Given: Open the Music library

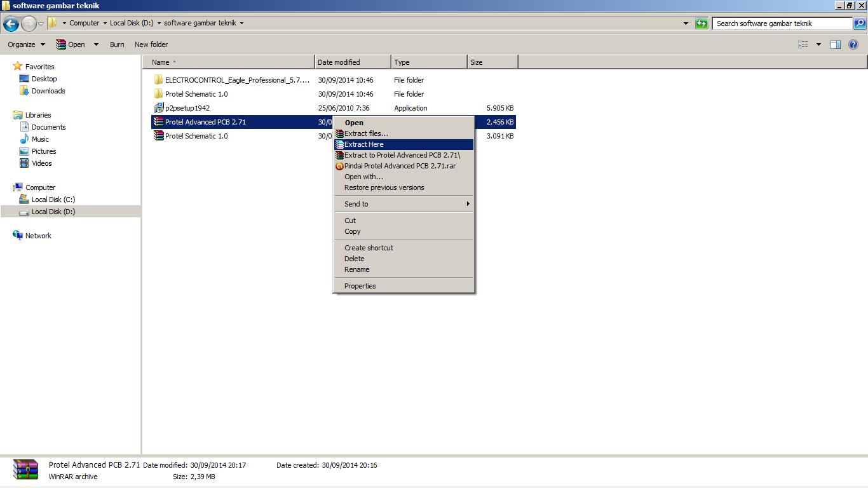Looking at the screenshot, I should click(40, 139).
